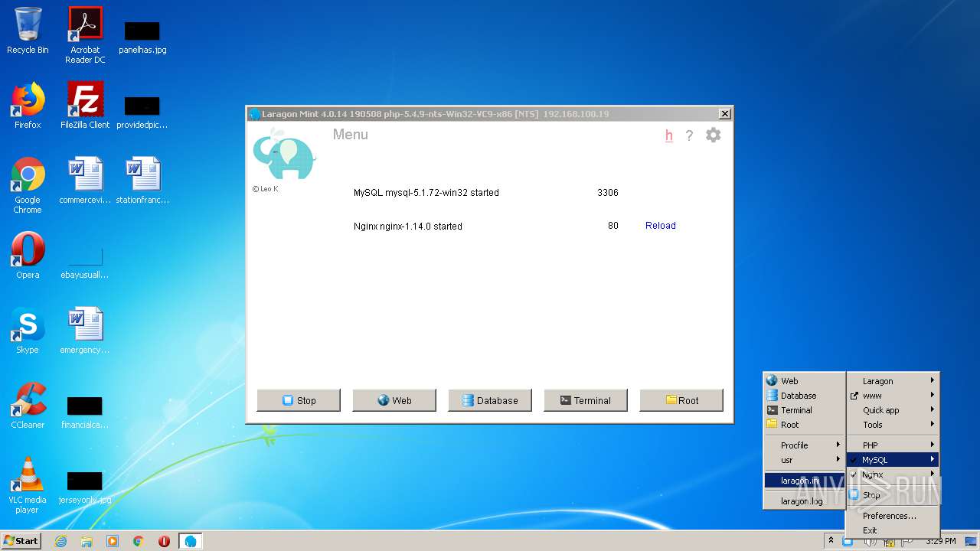Open laragon.log menu entry

tap(804, 501)
